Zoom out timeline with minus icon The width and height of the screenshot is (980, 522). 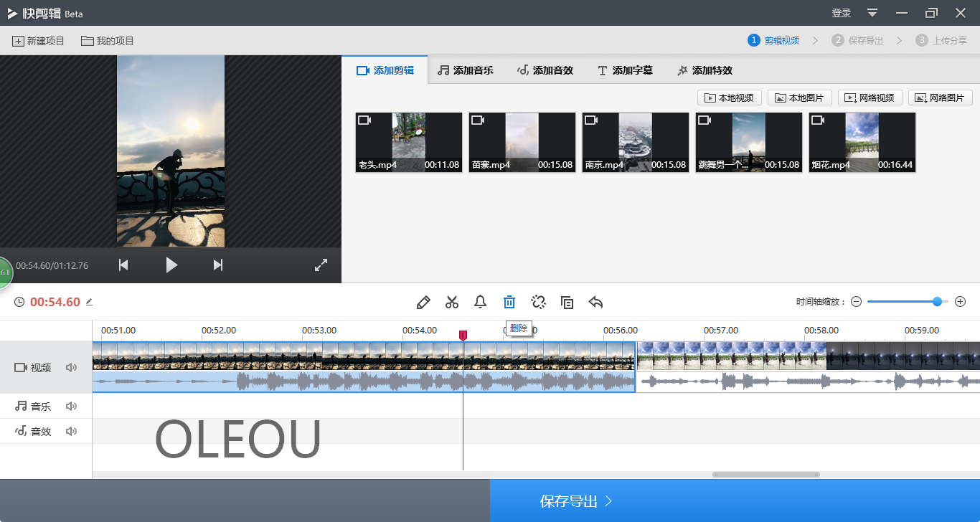856,302
